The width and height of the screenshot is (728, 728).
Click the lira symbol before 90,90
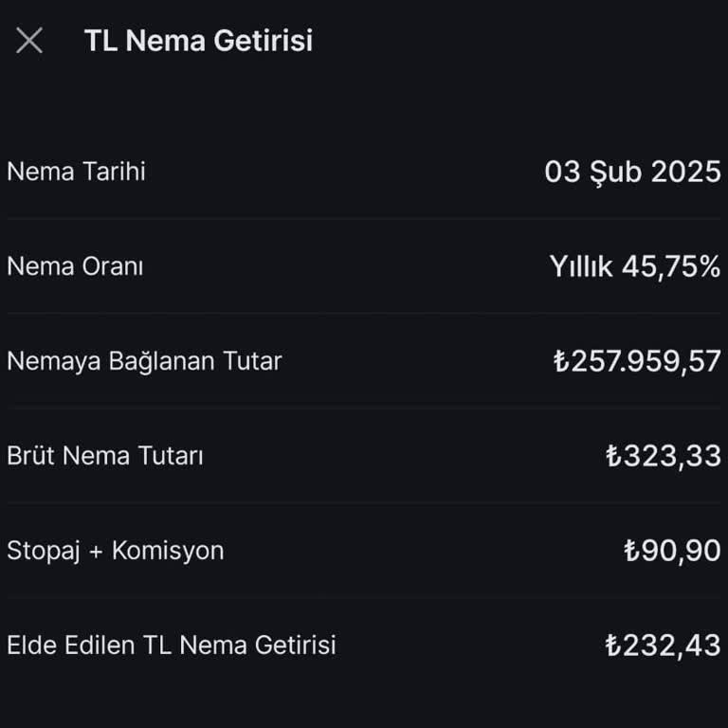(631, 551)
